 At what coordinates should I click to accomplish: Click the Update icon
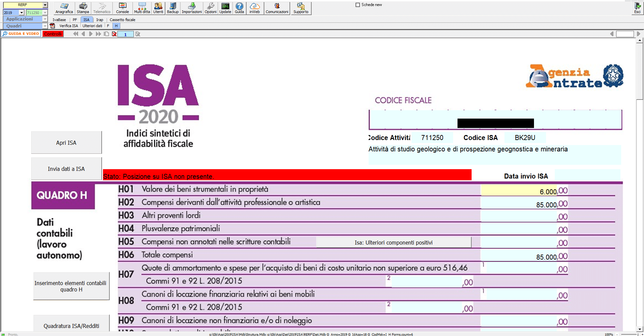point(225,8)
